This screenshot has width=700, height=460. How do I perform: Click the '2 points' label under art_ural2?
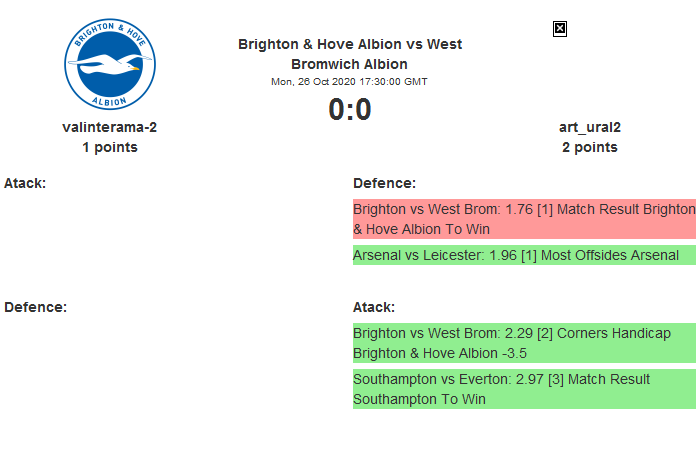click(589, 147)
